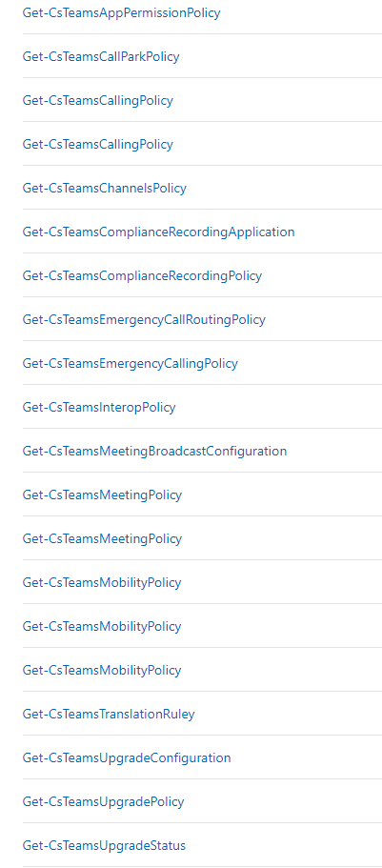Click Get-CsTeamsComplianceRecordingPolicy link

[x=142, y=275]
